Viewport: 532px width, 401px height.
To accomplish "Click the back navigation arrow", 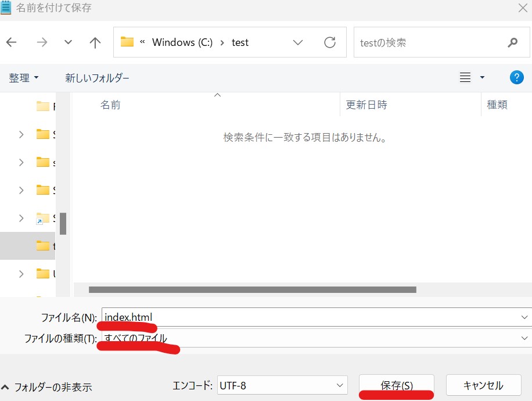I will pyautogui.click(x=12, y=42).
